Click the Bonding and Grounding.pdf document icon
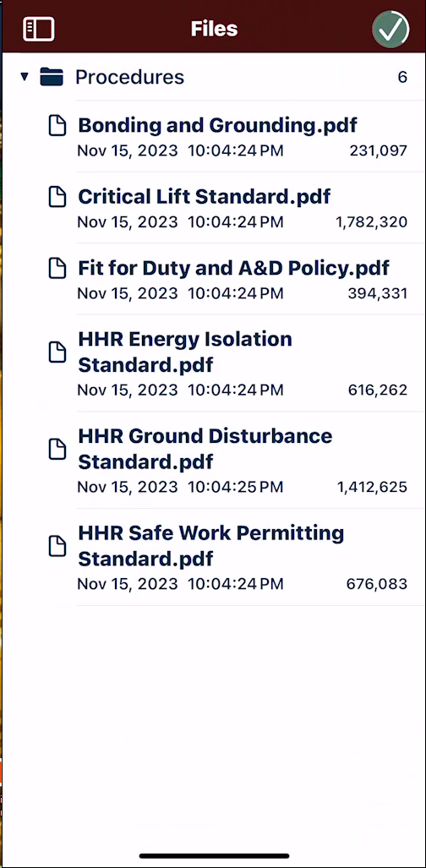 tap(57, 125)
